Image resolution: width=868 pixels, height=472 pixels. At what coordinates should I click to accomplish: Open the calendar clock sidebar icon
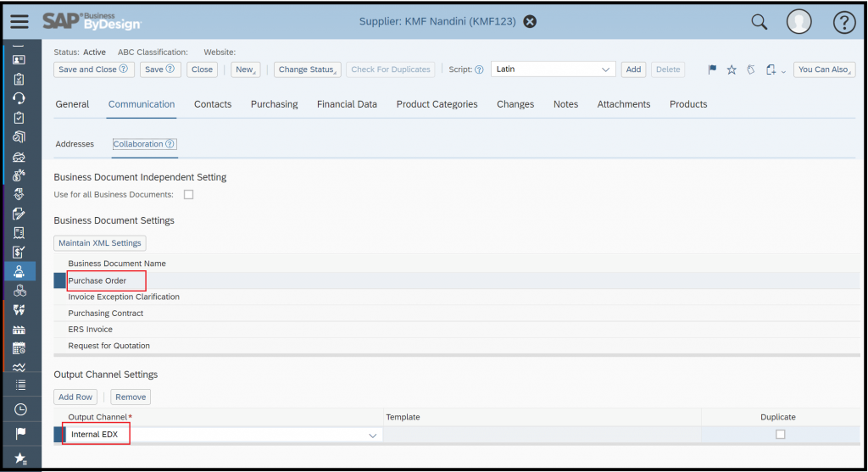pos(19,348)
